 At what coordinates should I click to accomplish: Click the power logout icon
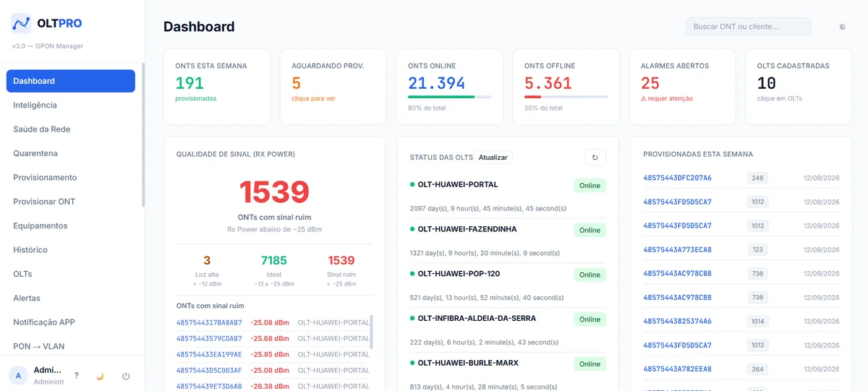[x=126, y=376]
